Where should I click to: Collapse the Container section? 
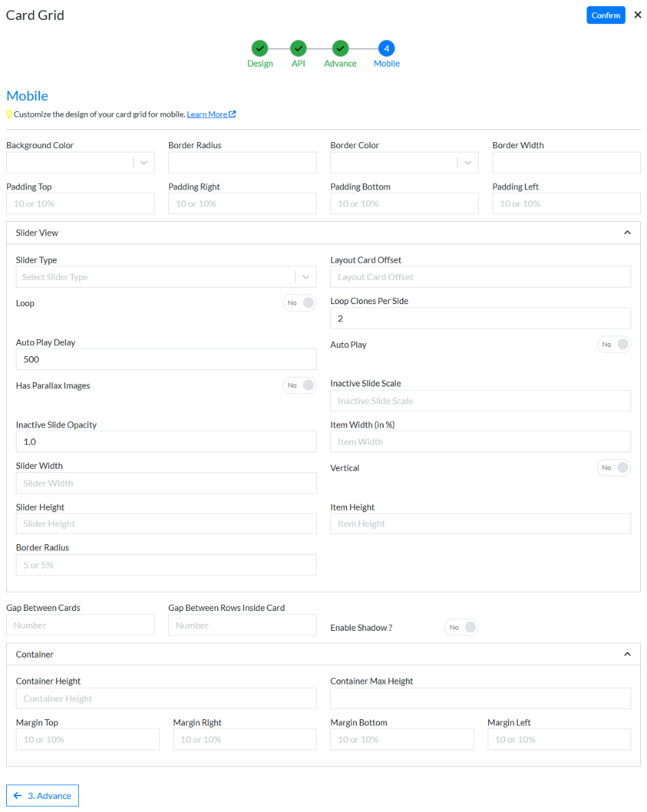point(626,653)
